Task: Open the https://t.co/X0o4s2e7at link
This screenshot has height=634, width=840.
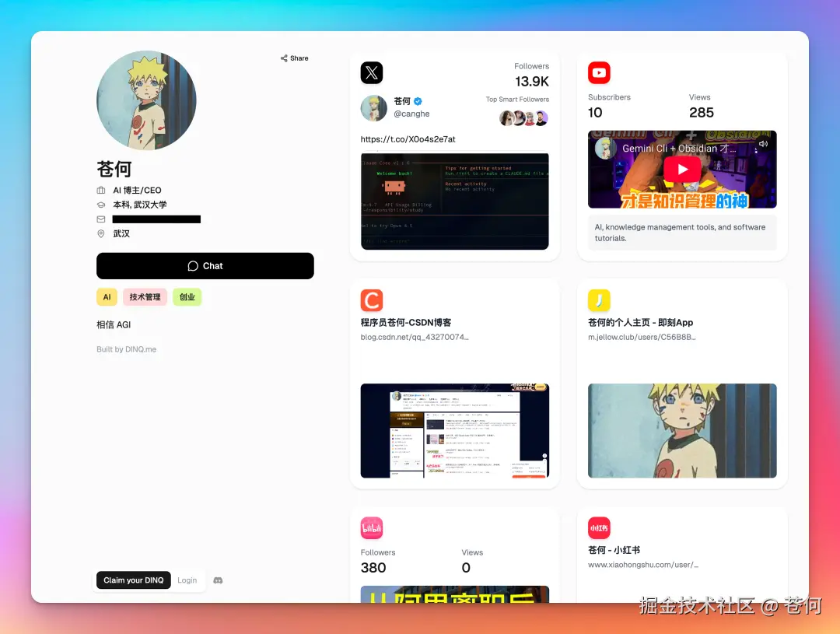Action: click(408, 139)
